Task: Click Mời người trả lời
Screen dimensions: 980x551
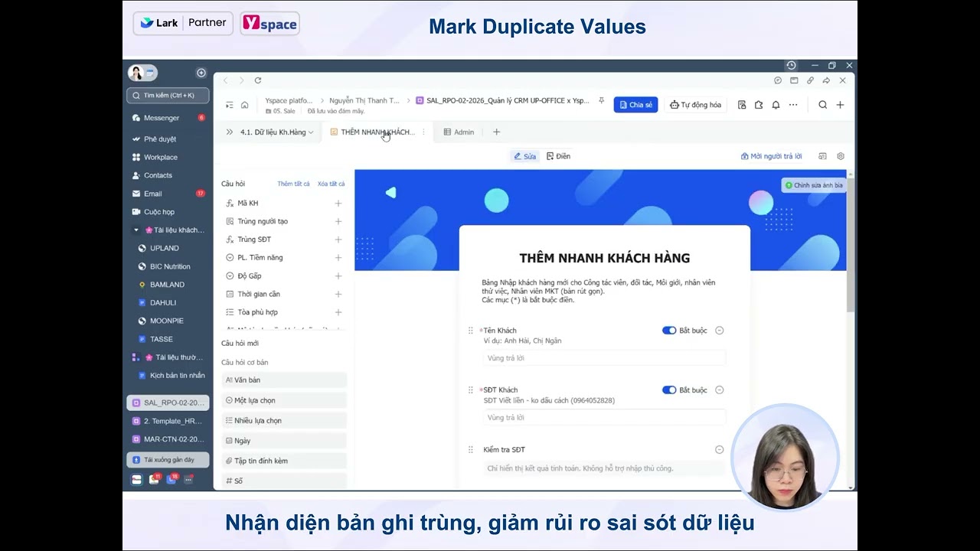Action: coord(771,156)
